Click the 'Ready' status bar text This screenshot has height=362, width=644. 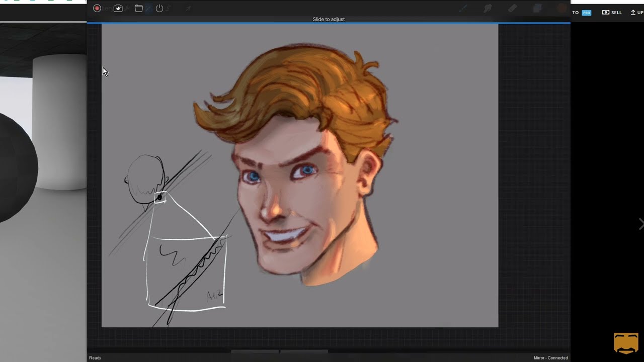[x=95, y=358]
